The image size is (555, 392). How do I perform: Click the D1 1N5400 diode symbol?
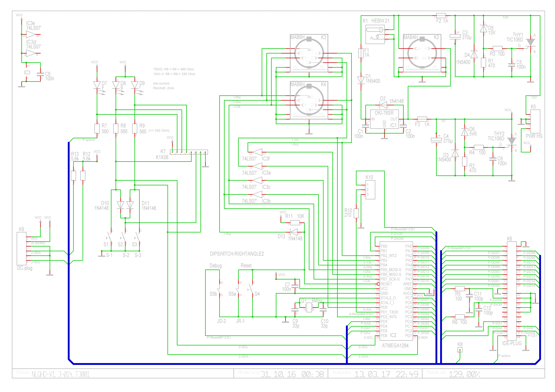point(361,80)
